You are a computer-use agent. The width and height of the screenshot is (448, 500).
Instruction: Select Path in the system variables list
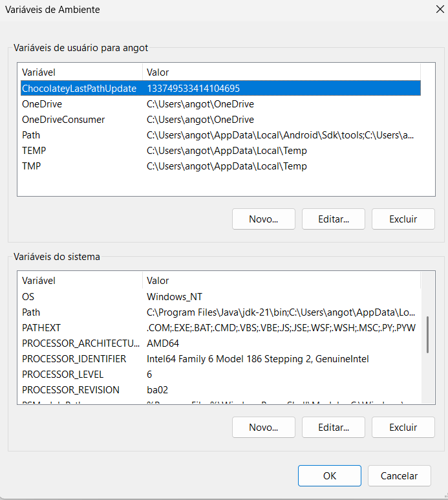pos(31,312)
